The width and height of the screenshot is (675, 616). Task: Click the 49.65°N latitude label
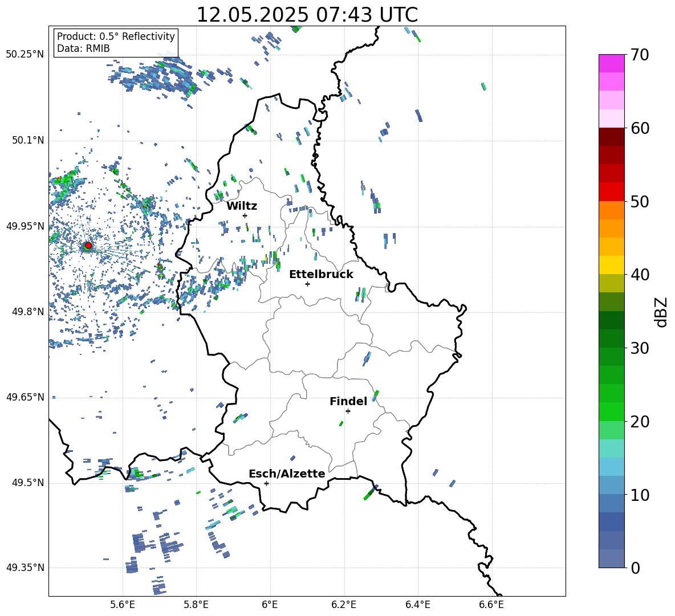pos(25,397)
